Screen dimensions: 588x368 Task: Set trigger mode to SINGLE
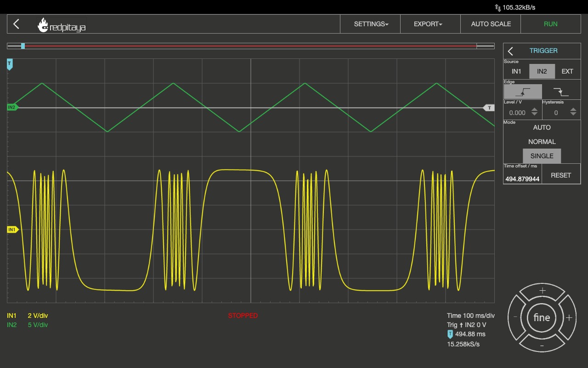[542, 156]
